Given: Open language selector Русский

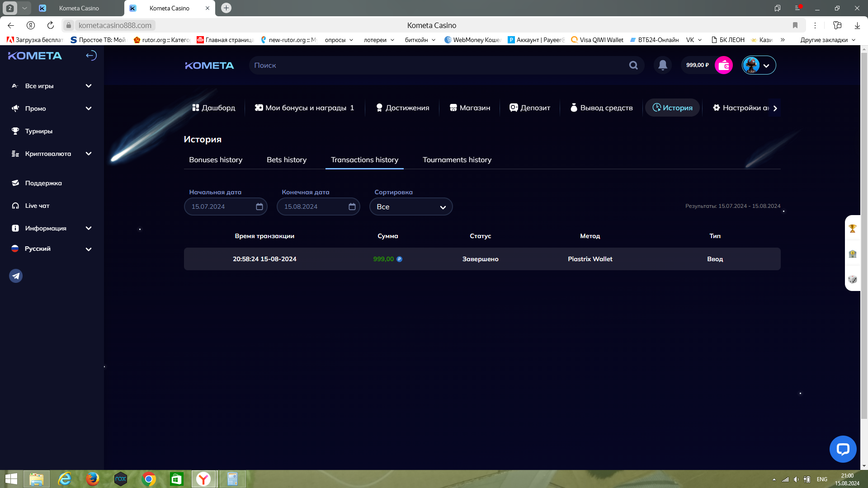Looking at the screenshot, I should (x=52, y=249).
